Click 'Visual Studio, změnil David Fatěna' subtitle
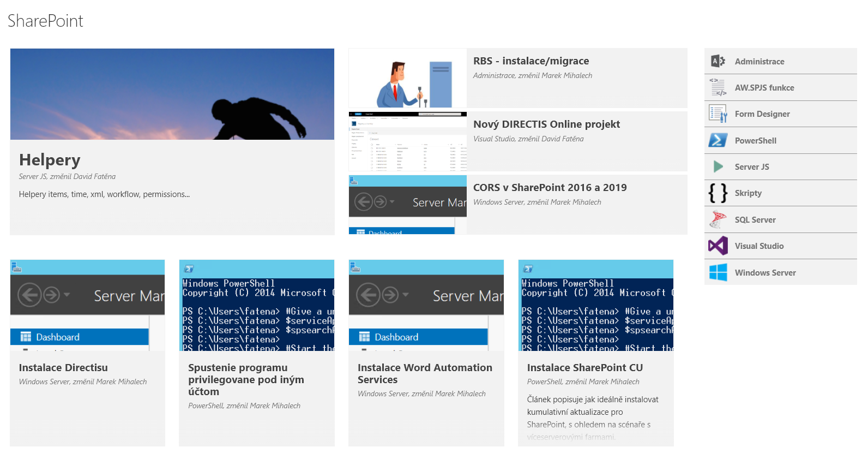The height and width of the screenshot is (453, 868). pyautogui.click(x=528, y=139)
